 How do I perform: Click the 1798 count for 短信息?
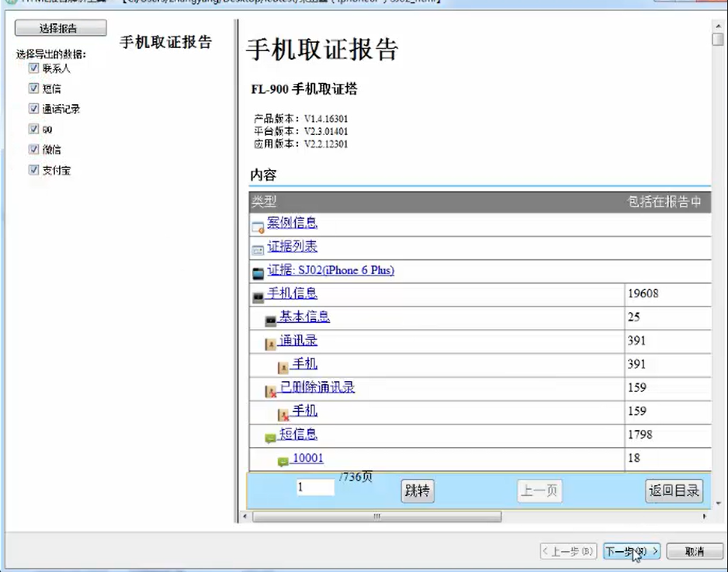[x=640, y=435]
